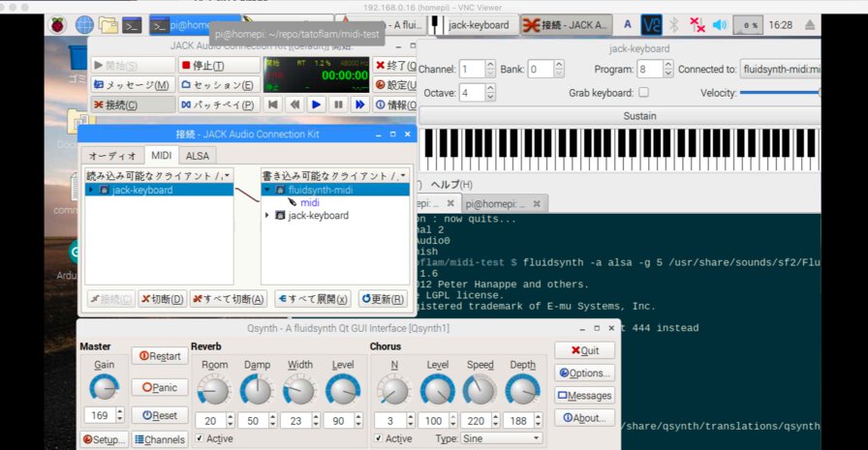Switch to the second pi@homepi terminal tab
868x450 pixels.
click(x=503, y=203)
